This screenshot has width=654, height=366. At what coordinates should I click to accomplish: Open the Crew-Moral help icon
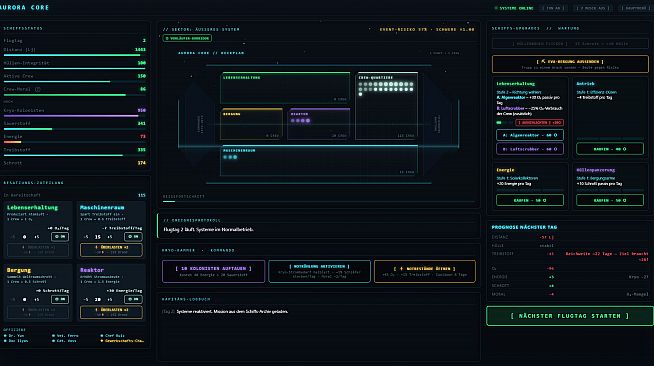(38, 89)
